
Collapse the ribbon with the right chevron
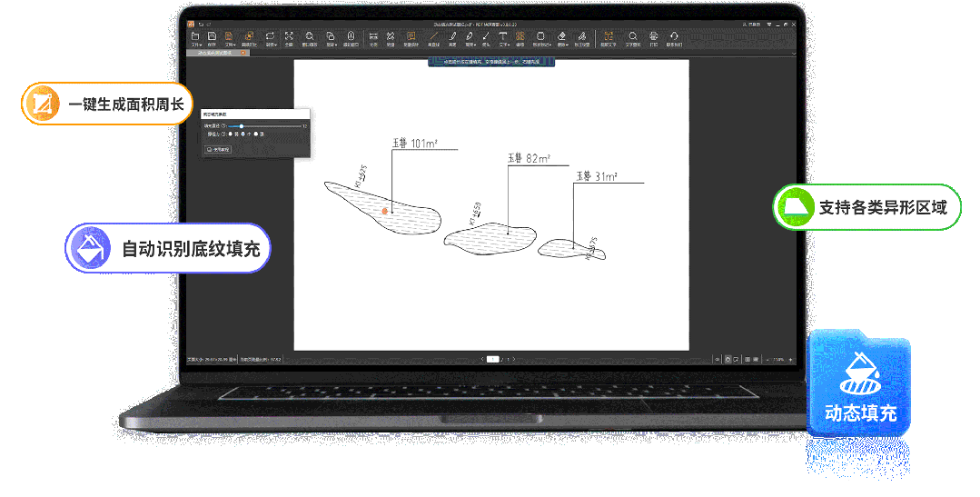(794, 54)
